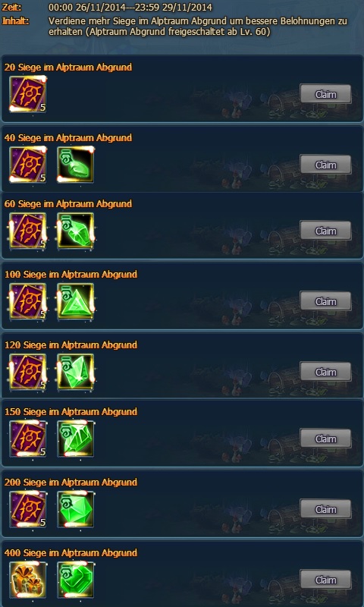This screenshot has width=364, height=607.
Task: Select green crystal icon in 60 Siege row
Action: (75, 231)
